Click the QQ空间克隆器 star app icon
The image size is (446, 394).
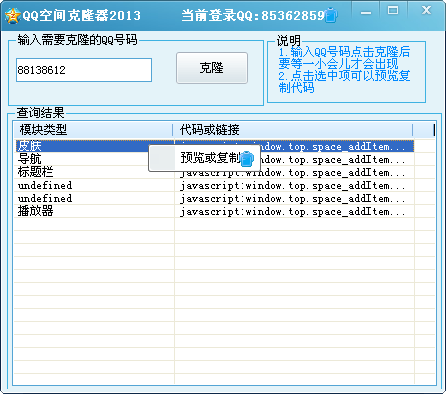coord(13,16)
